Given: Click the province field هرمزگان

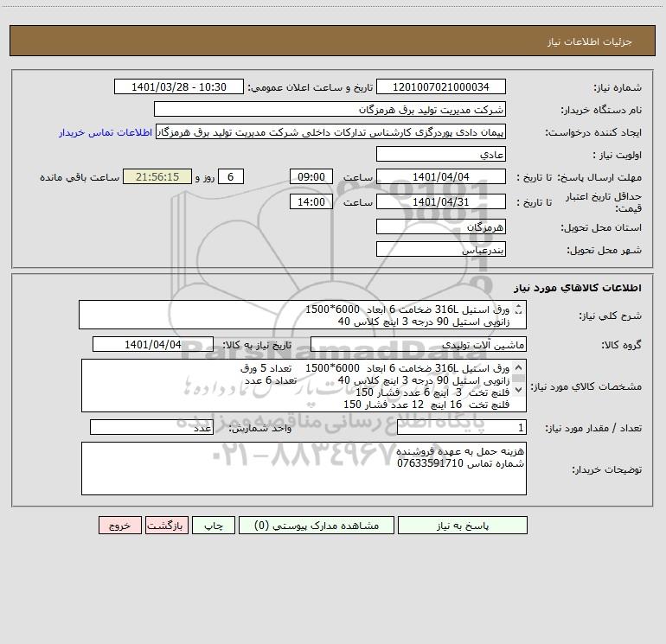Looking at the screenshot, I should (x=441, y=227).
